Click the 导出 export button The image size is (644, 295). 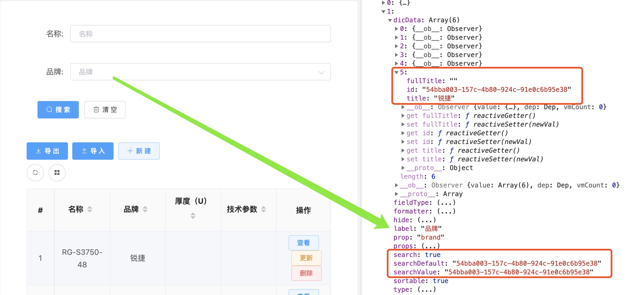47,151
